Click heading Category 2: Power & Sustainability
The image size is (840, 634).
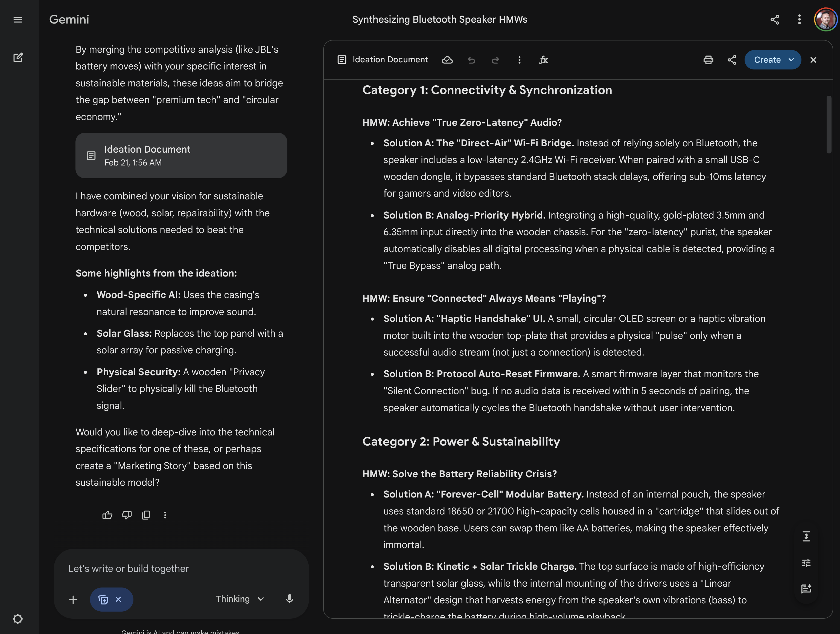pyautogui.click(x=461, y=441)
